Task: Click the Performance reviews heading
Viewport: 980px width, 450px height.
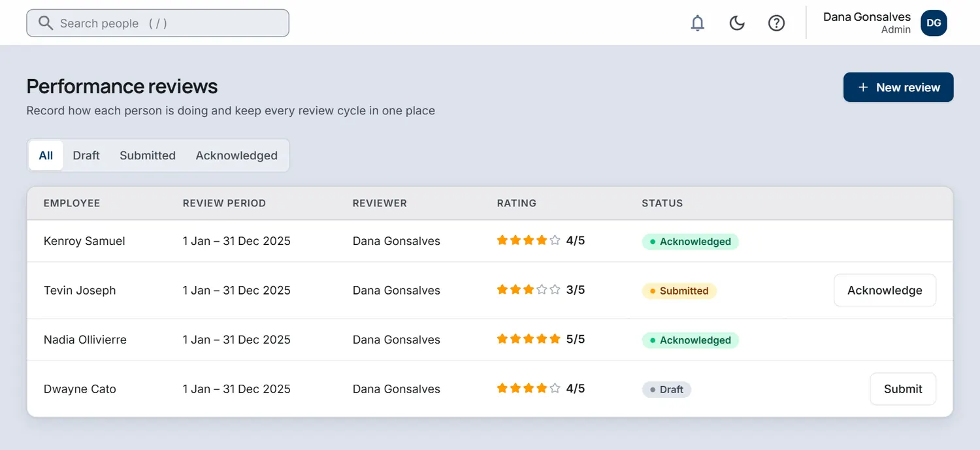Action: coord(122,86)
